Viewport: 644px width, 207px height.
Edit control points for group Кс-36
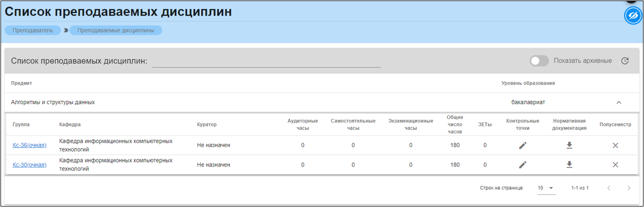(x=523, y=145)
